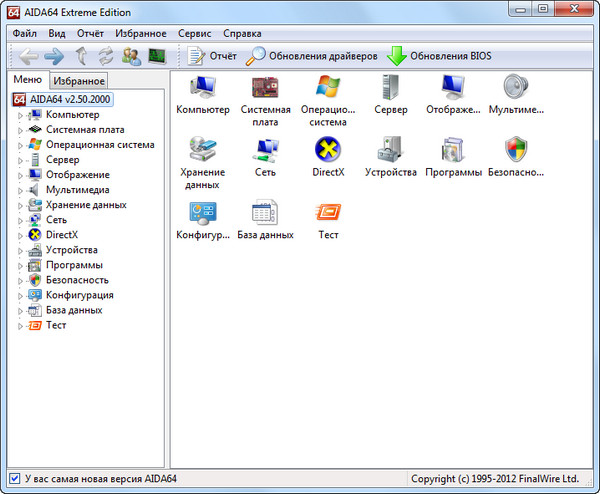Open the Сервис menu
Screen dimensions: 600x494
point(194,33)
